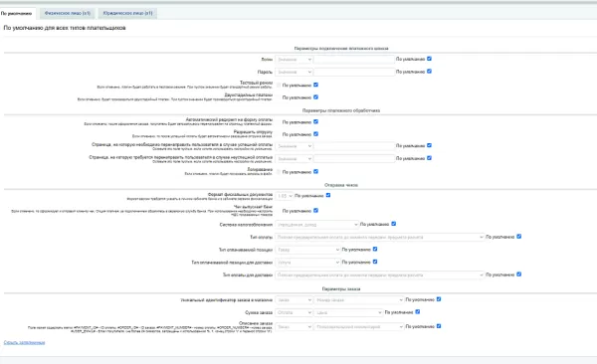597x364 pixels.
Task: Toggle По умолчанию for Формат фискальных документов
Action: 328,195
